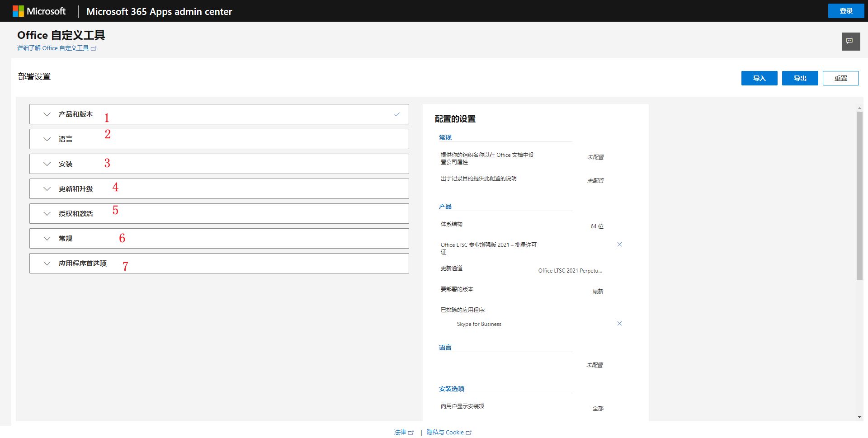This screenshot has width=868, height=438.
Task: Click the settings panel vertical scrollbar thumb
Action: click(859, 195)
